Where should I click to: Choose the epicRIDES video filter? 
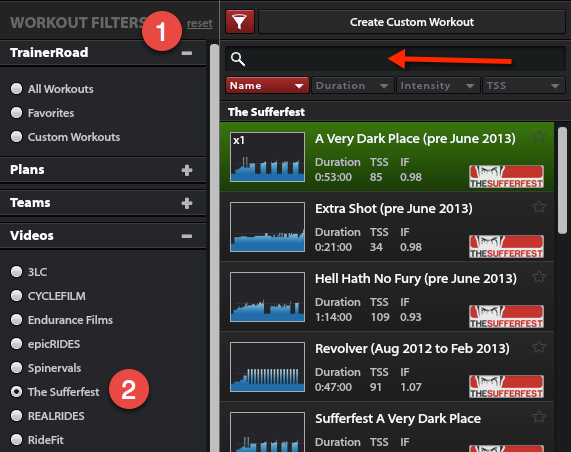(16, 344)
